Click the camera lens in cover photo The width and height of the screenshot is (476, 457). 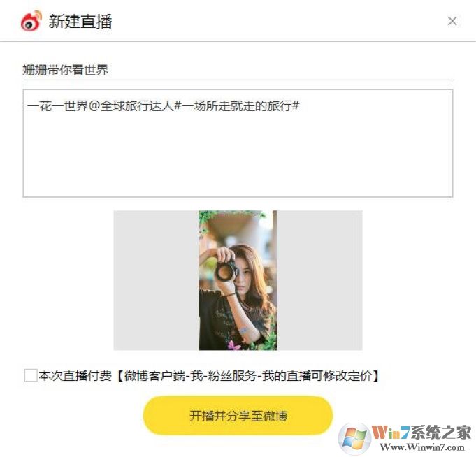tap(225, 271)
